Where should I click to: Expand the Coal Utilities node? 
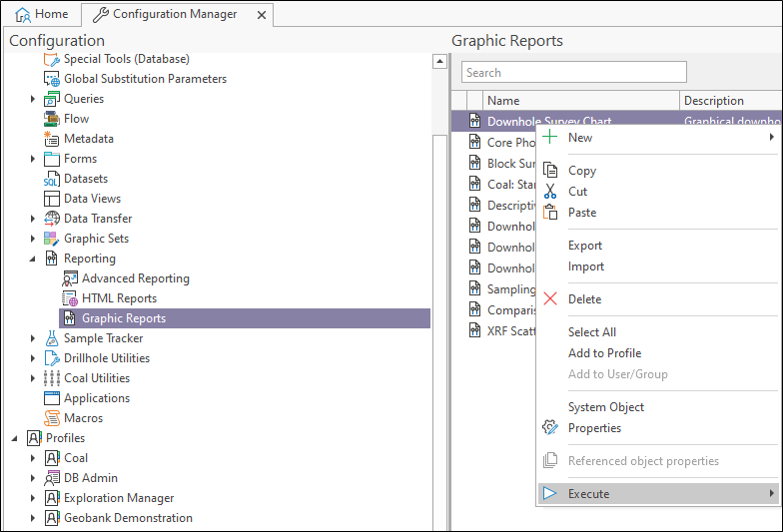(x=33, y=378)
